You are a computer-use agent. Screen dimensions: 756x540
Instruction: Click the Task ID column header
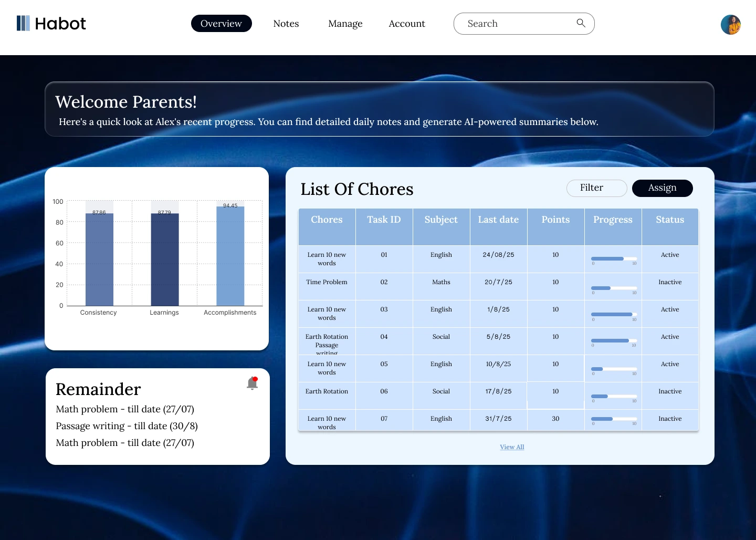coord(384,227)
